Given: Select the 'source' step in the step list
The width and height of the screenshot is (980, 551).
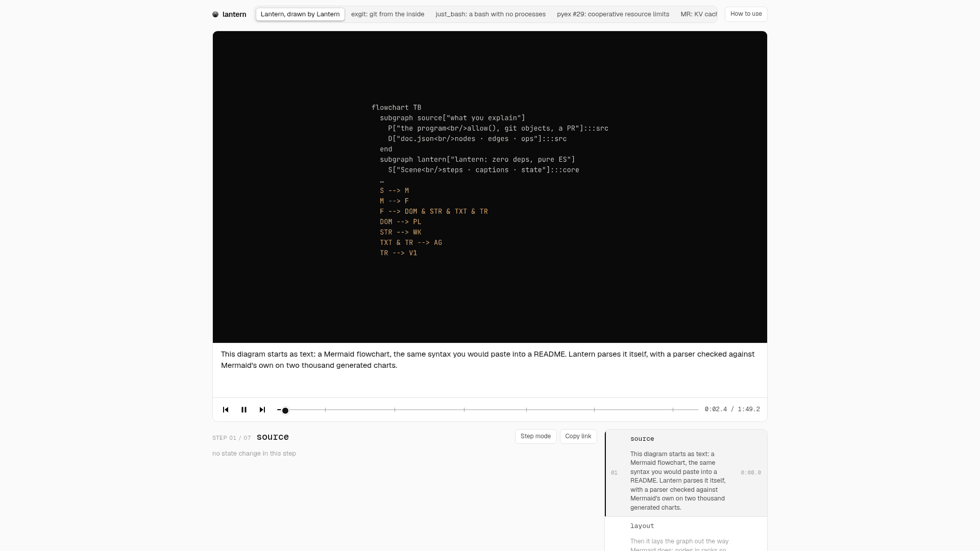Looking at the screenshot, I should click(x=686, y=473).
